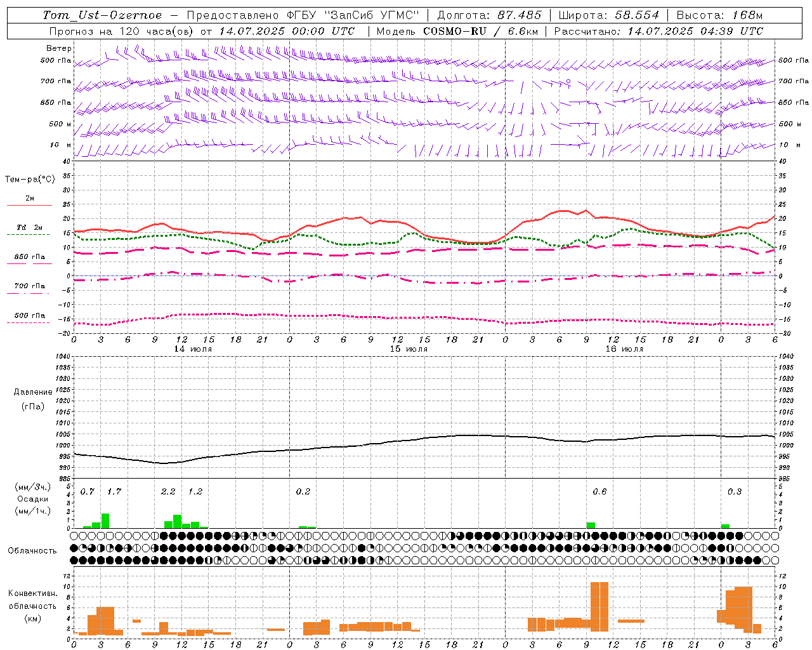
Task: Click the 700 гПа temperature legend entry
Action: click(x=30, y=286)
